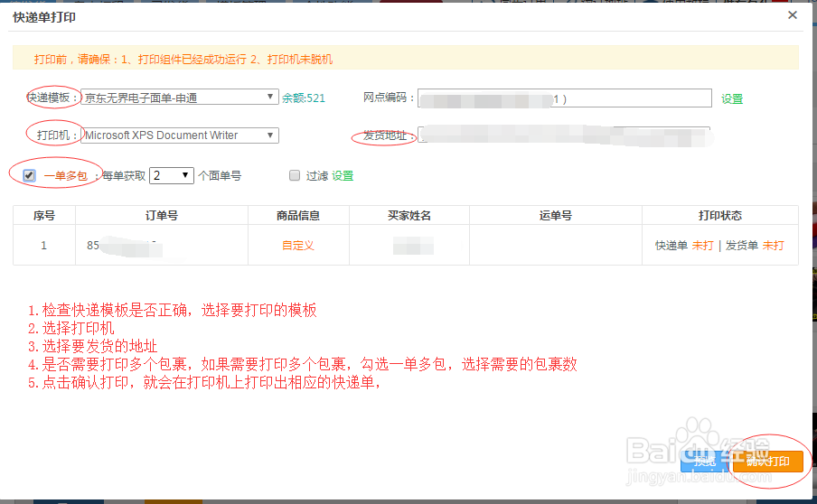Click the 一单多包 orange label

[66, 176]
